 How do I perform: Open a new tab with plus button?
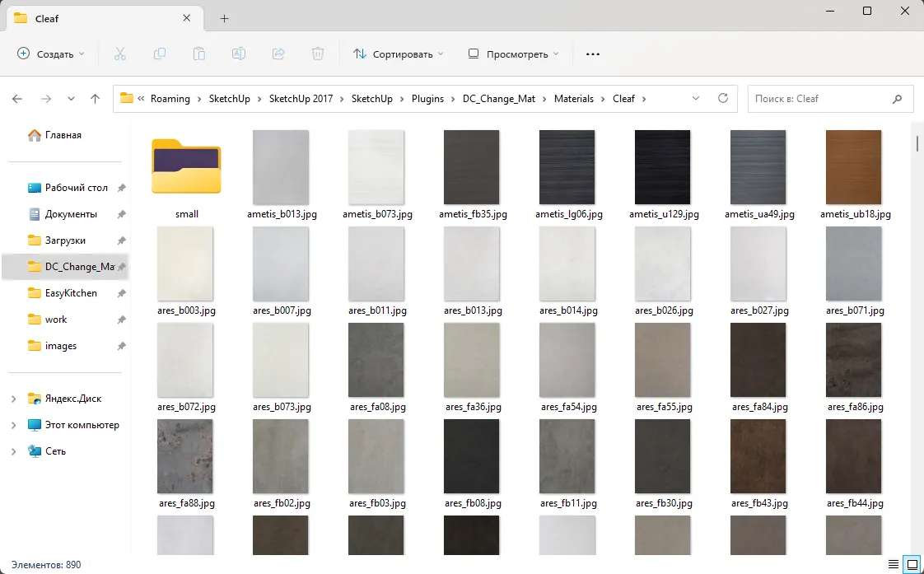(x=224, y=18)
